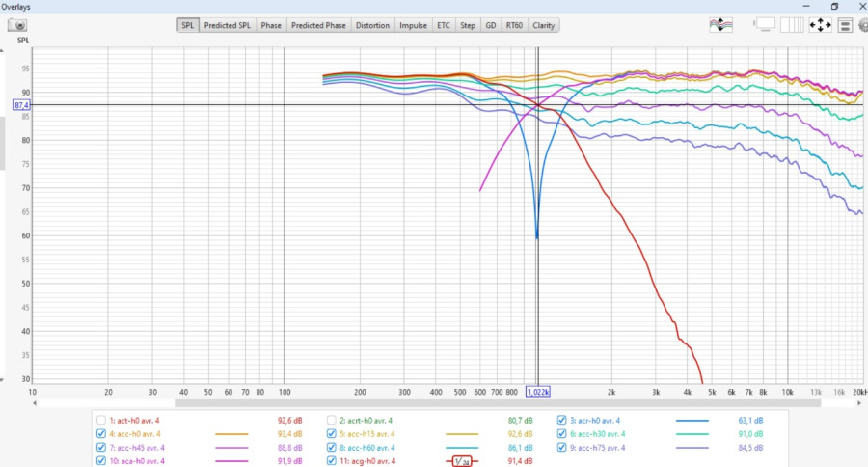The height and width of the screenshot is (467, 868).
Task: Open the graph controls icon
Action: tap(843, 25)
